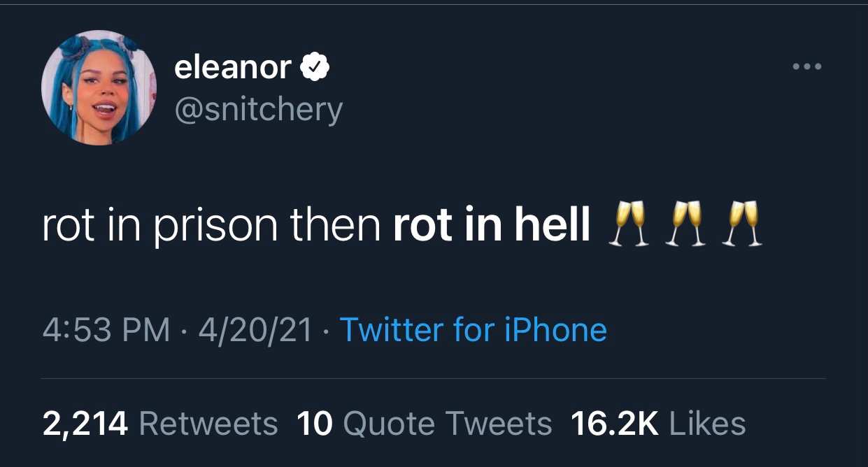Image resolution: width=868 pixels, height=467 pixels.
Task: Click the bold text "rot in hell"
Action: (x=492, y=225)
